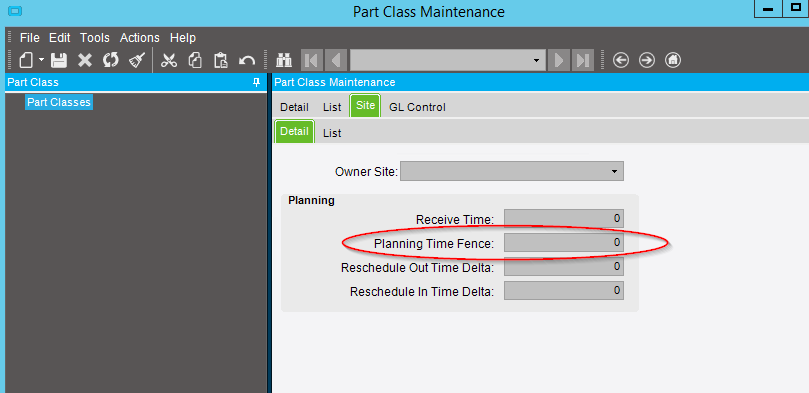The width and height of the screenshot is (809, 393).
Task: Click the Paste clipboard icon
Action: (221, 60)
